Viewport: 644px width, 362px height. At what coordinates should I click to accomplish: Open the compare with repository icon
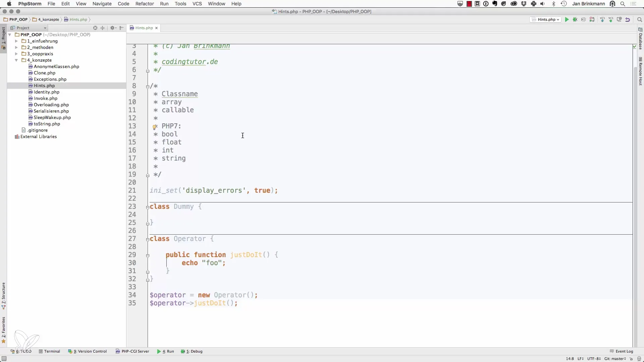619,20
